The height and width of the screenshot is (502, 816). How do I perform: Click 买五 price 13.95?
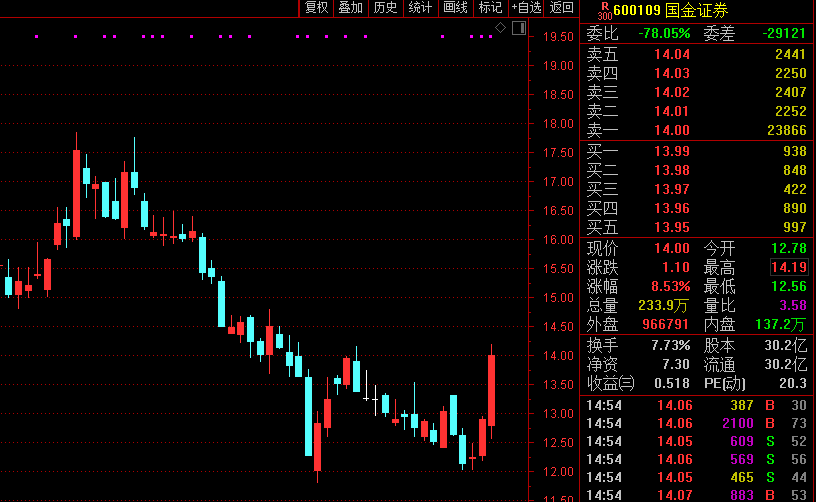point(671,227)
